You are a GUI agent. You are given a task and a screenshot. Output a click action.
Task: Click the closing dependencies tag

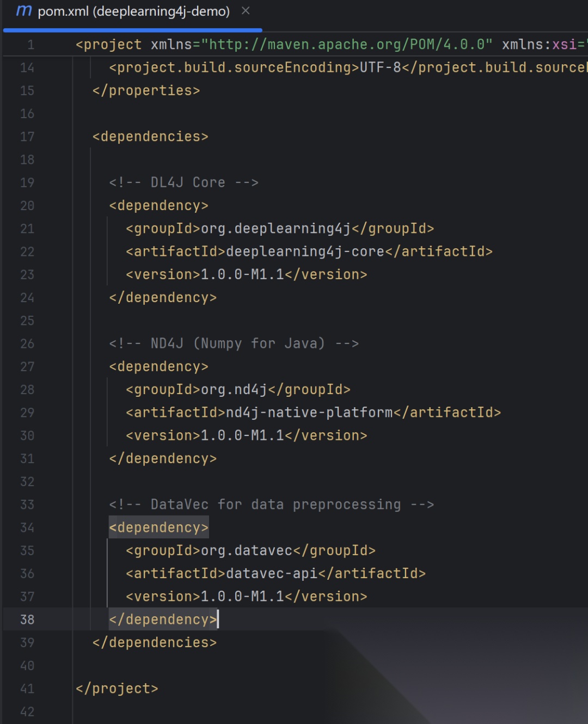pos(155,642)
